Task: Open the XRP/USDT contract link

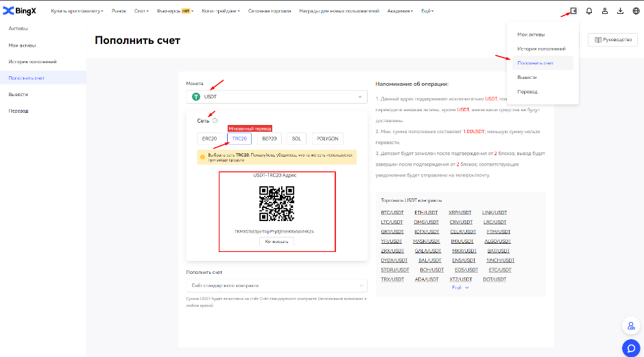Action: [x=460, y=213]
